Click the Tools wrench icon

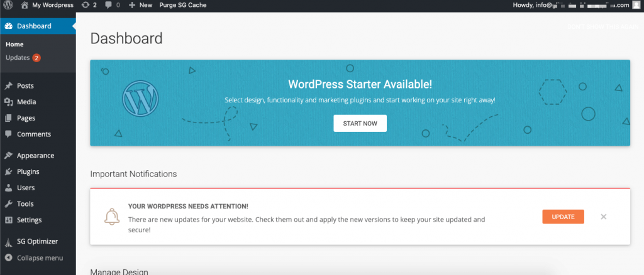(9, 203)
